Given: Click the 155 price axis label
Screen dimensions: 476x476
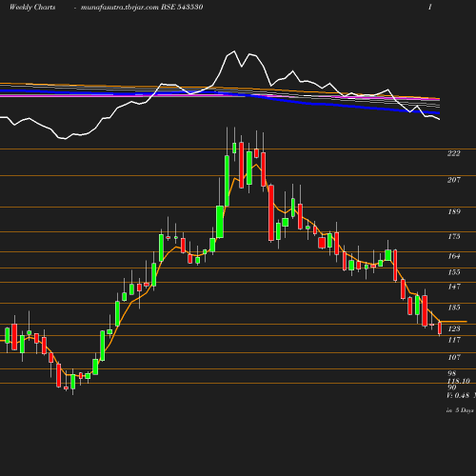Looking at the screenshot, I should tap(454, 272).
